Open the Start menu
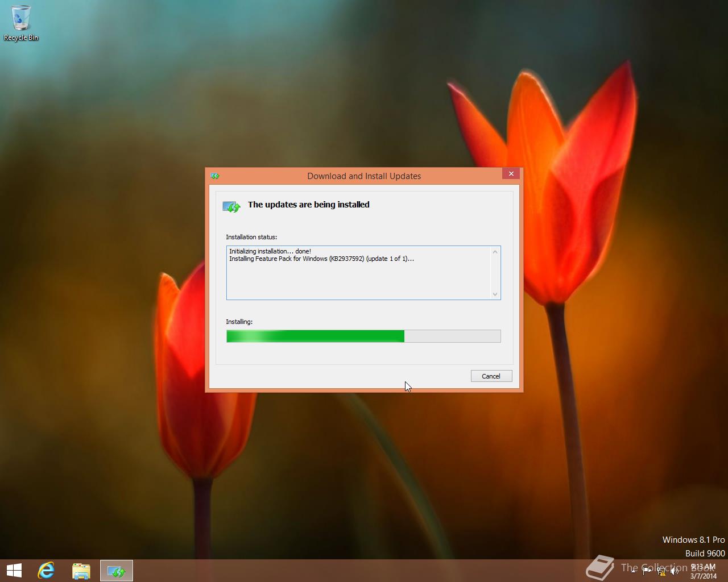The image size is (728, 582). coord(14,571)
